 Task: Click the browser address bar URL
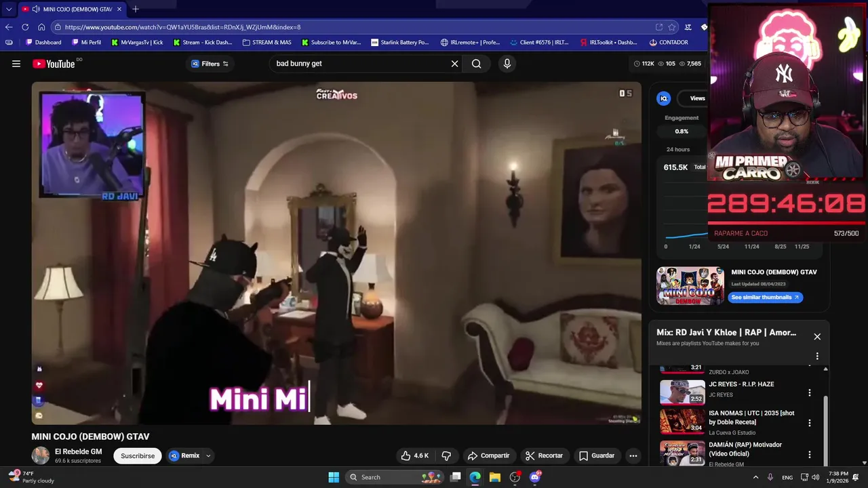[183, 27]
